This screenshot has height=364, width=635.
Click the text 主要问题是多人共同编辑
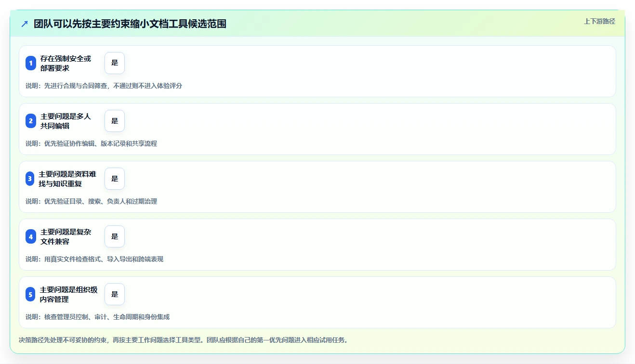66,121
